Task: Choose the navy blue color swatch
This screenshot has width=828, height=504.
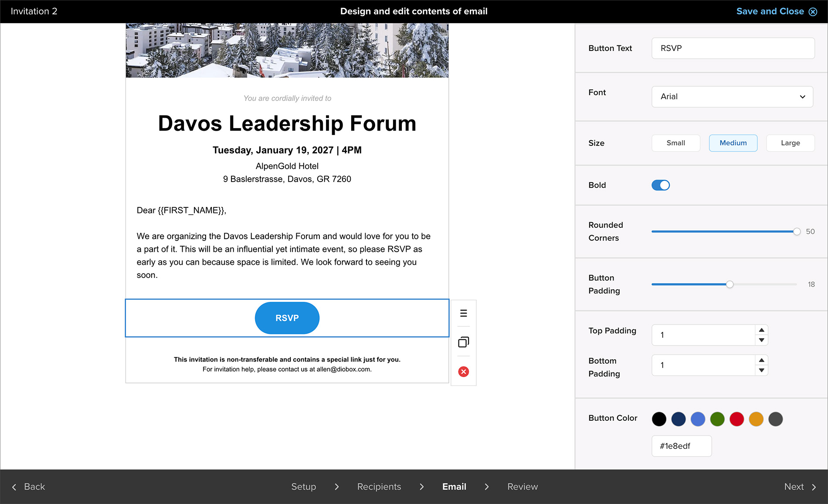Action: pos(679,419)
